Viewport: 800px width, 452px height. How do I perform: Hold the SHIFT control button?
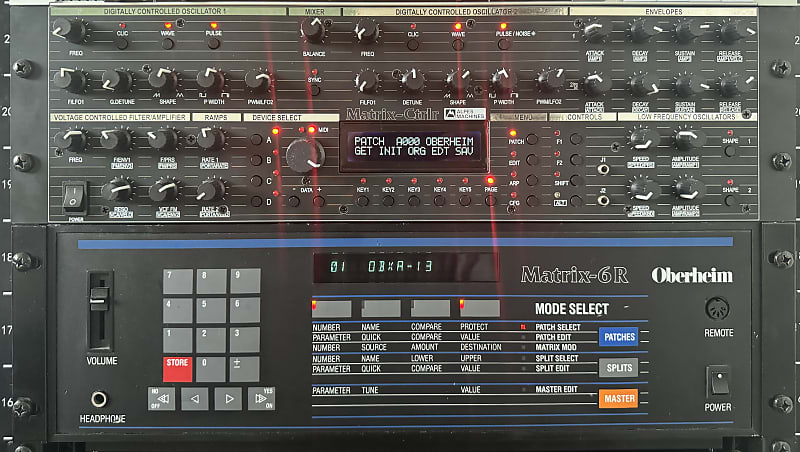576,180
